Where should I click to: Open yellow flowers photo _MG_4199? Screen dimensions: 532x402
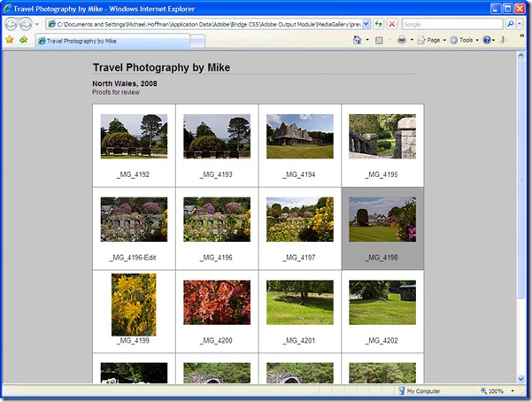[x=134, y=305]
